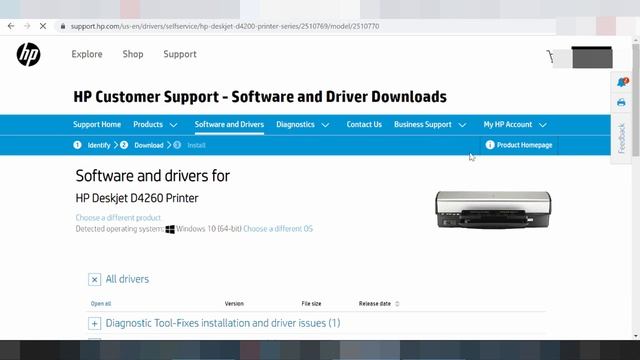Expand Diagnostic Tool-Fixes installation section
The image size is (640, 360).
coord(94,324)
